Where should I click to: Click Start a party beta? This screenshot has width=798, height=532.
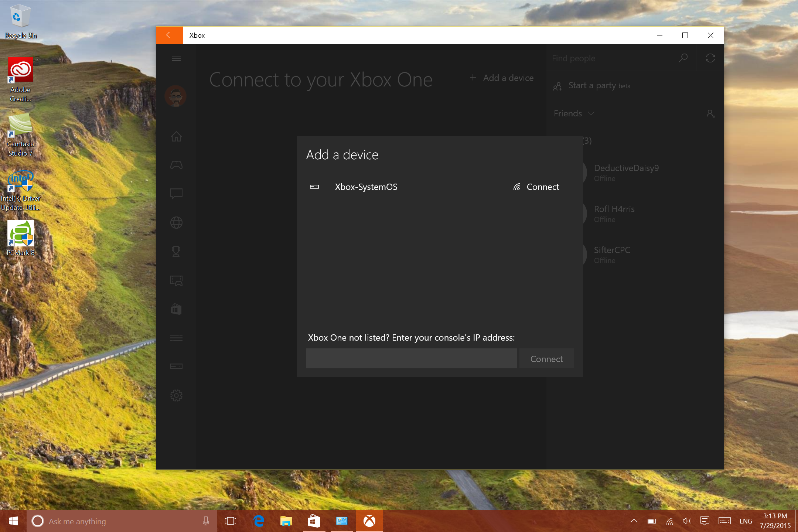pyautogui.click(x=592, y=86)
